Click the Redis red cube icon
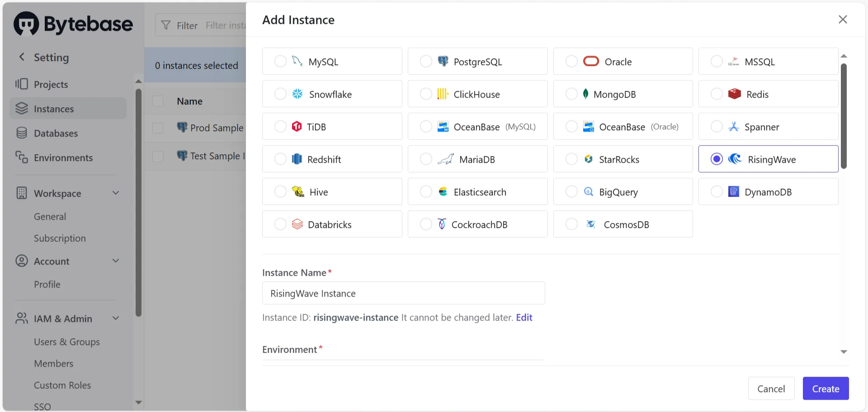Screen dimensions: 868x412 (735, 94)
